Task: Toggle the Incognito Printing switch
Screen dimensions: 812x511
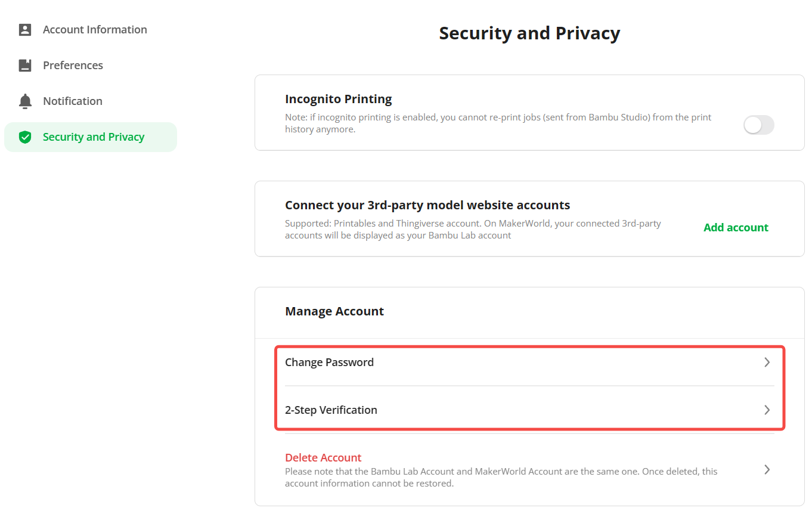Action: pyautogui.click(x=758, y=125)
